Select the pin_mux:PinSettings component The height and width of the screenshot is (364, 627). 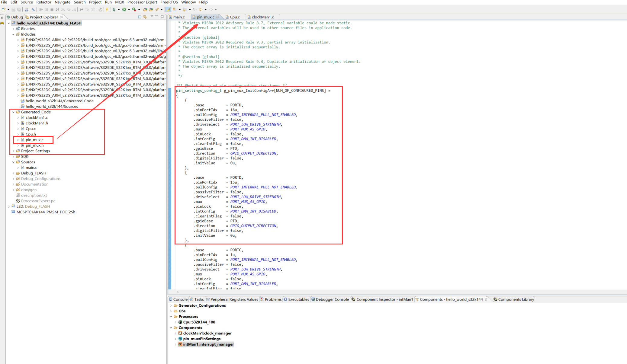(x=201, y=339)
